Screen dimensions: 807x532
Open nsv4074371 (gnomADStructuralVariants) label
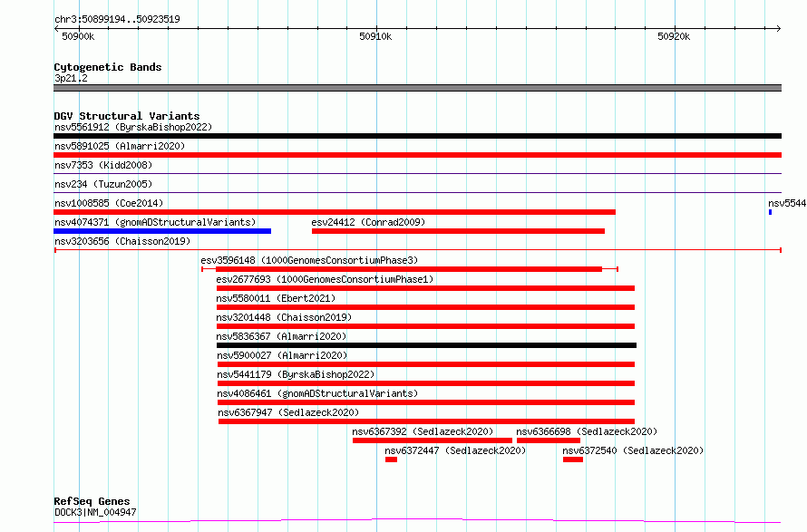click(155, 222)
